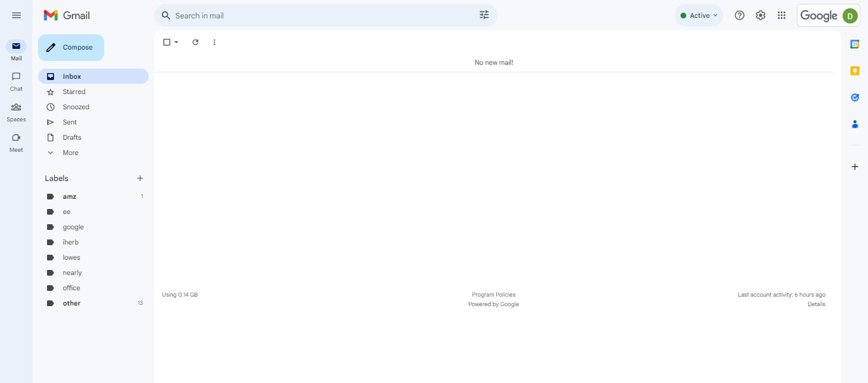
Task: Open the other label
Action: pyautogui.click(x=93, y=304)
